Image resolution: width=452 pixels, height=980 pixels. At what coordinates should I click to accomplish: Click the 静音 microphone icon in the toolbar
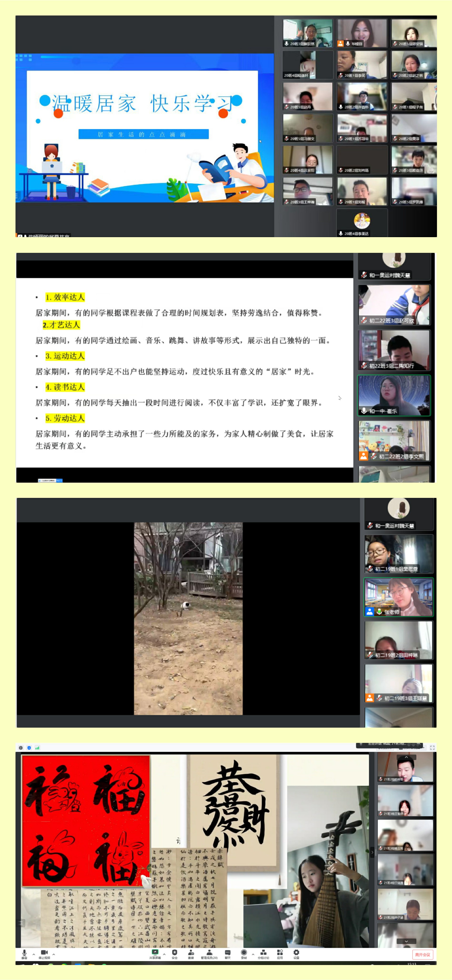24,953
